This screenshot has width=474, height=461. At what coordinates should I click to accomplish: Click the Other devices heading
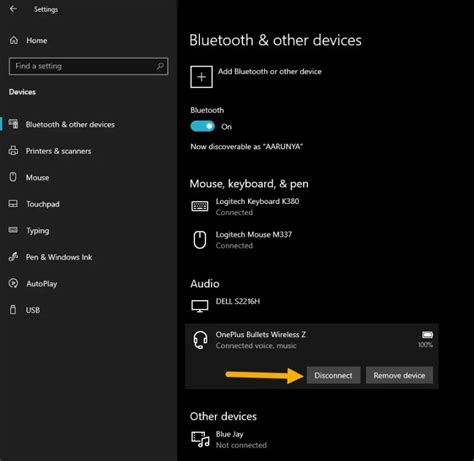pos(223,416)
